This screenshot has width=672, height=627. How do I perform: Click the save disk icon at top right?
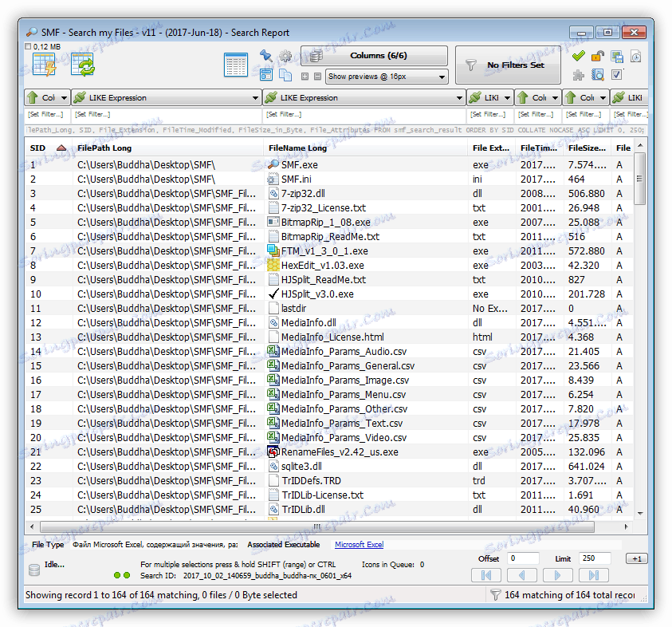[x=617, y=56]
